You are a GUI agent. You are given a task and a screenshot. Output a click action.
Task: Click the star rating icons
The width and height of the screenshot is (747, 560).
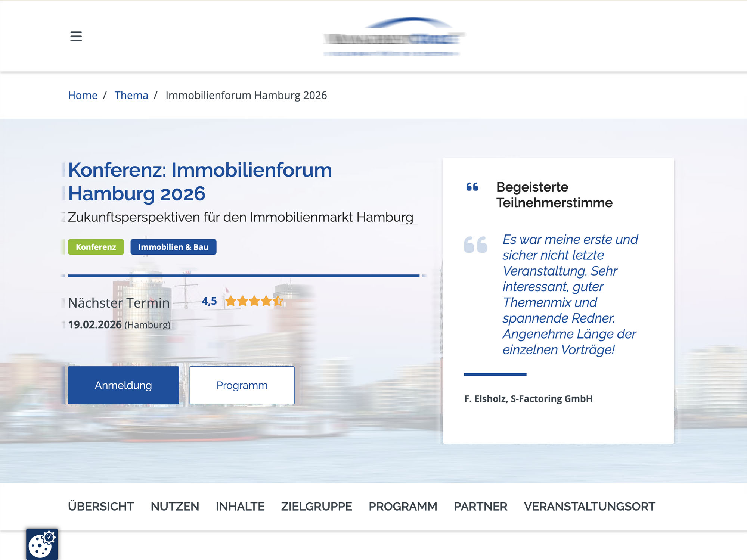click(x=254, y=301)
